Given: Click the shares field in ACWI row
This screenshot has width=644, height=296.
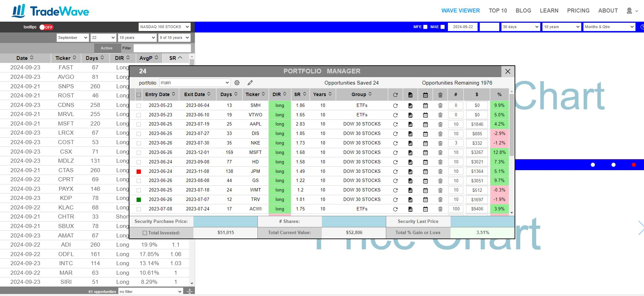Looking at the screenshot, I should [456, 209].
